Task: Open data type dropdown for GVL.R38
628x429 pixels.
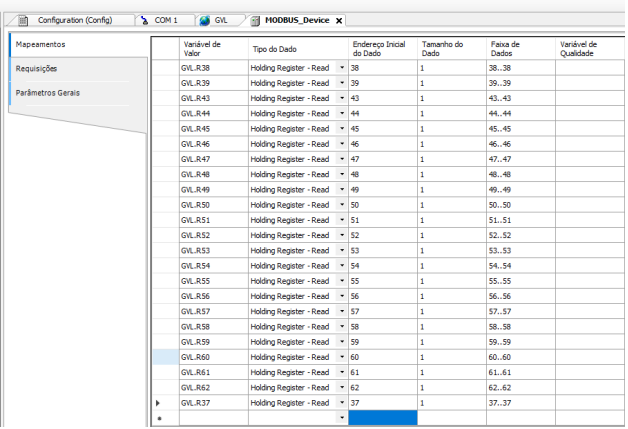Action: (341, 68)
